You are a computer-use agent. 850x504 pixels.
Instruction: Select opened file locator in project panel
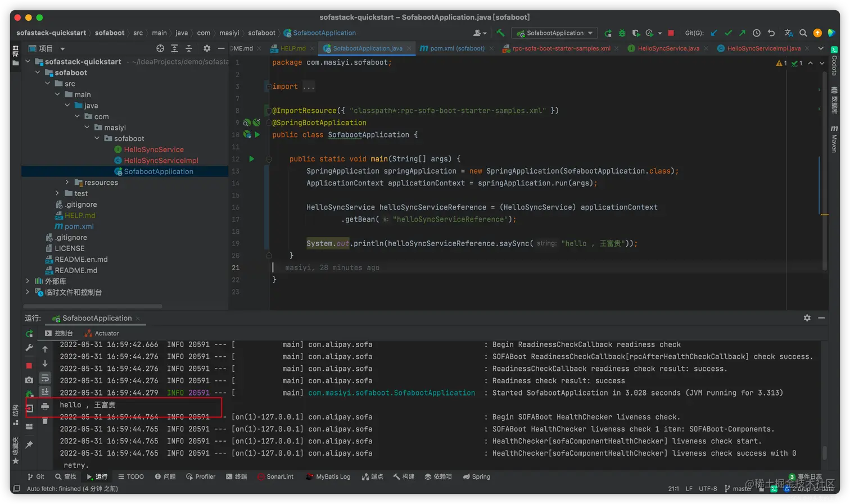click(160, 48)
